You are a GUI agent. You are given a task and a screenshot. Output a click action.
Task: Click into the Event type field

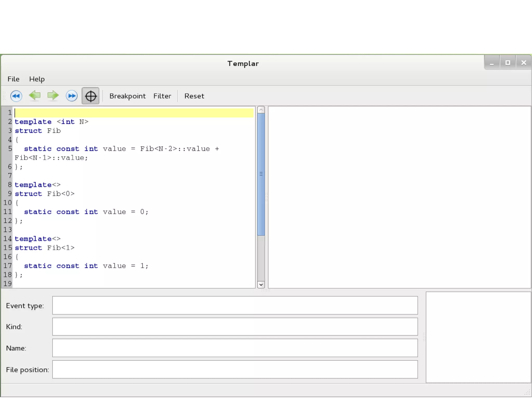(x=235, y=305)
